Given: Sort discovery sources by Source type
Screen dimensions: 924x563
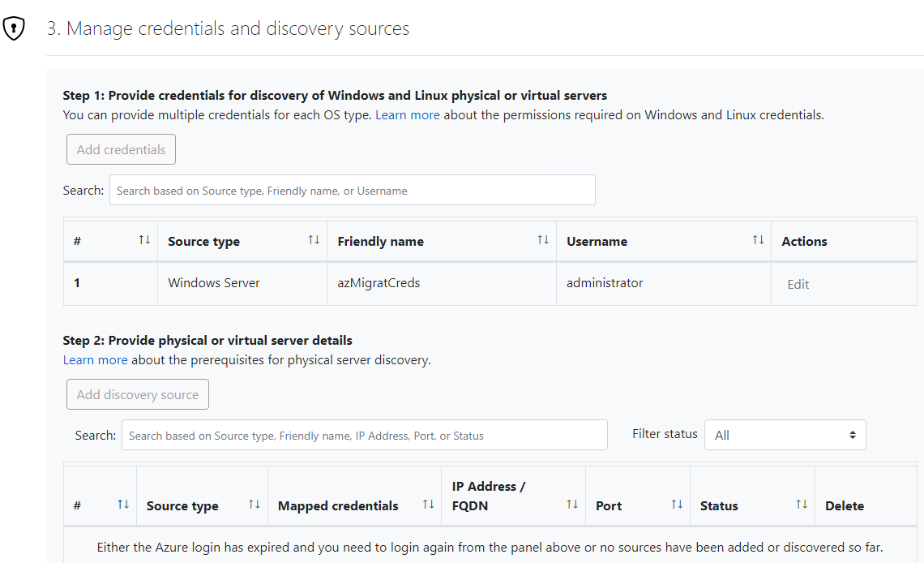Looking at the screenshot, I should [252, 504].
